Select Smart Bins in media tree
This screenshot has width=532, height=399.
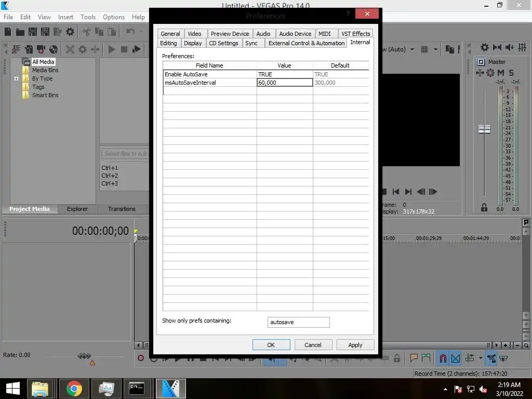click(x=45, y=96)
